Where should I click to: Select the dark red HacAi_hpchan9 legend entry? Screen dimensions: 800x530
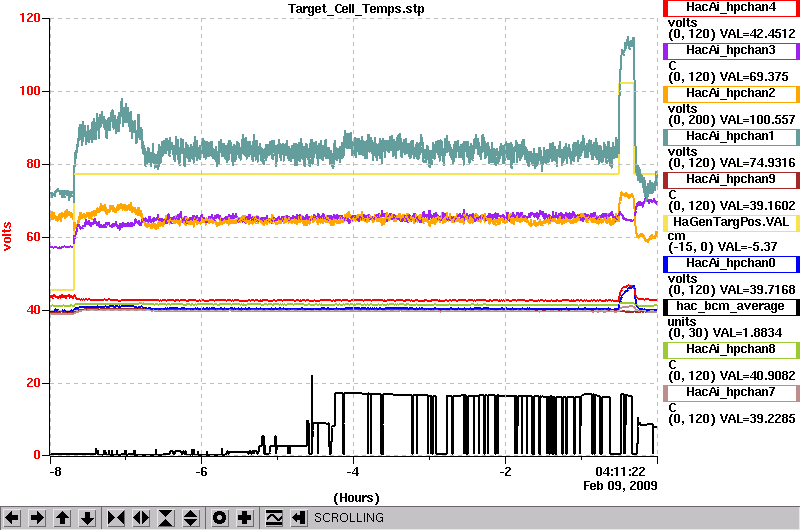731,180
